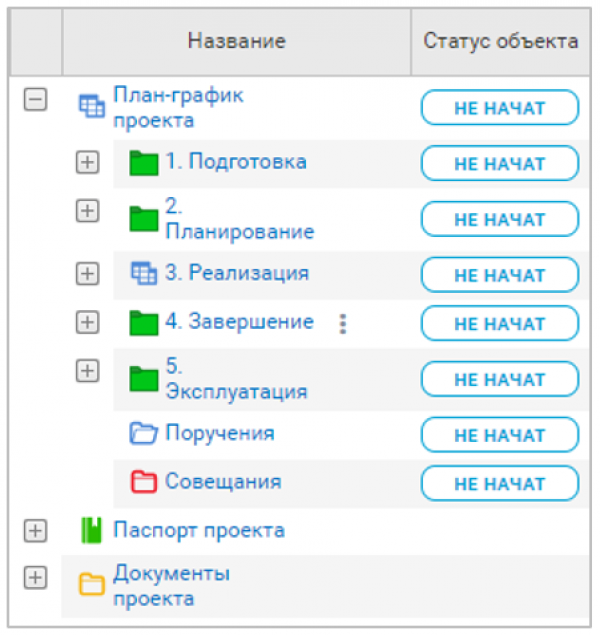Click the green folder icon beside 1. Подготовка

[144, 162]
